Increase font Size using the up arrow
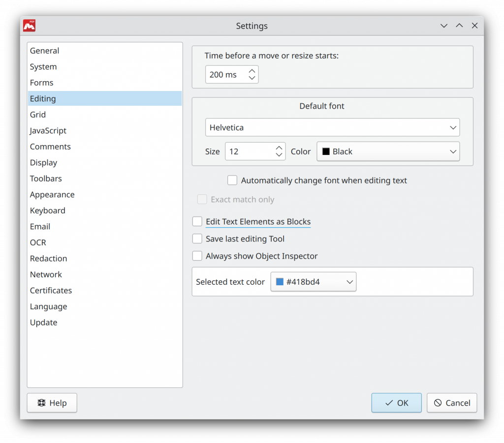 pos(279,148)
